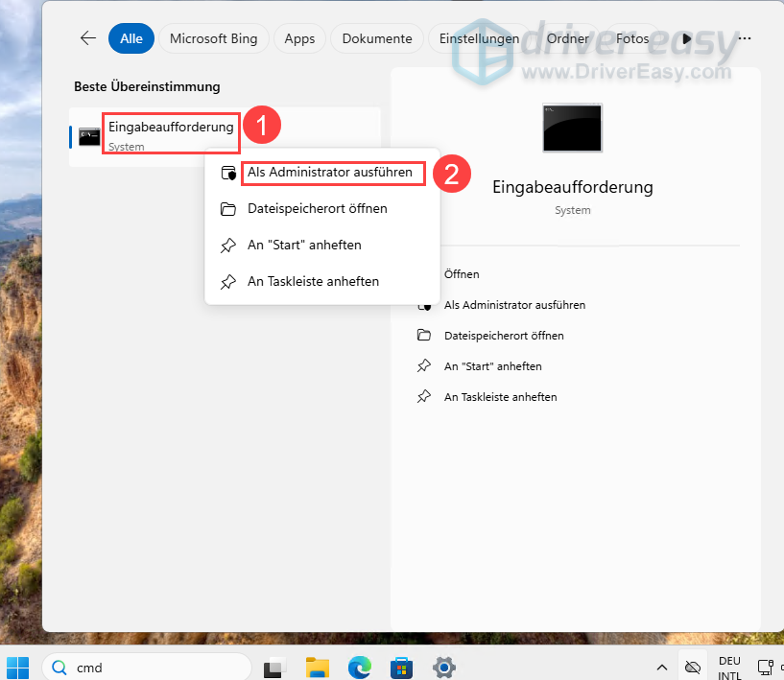Switch to the Microsoft Bing tab
This screenshot has height=680, width=784.
(x=213, y=38)
